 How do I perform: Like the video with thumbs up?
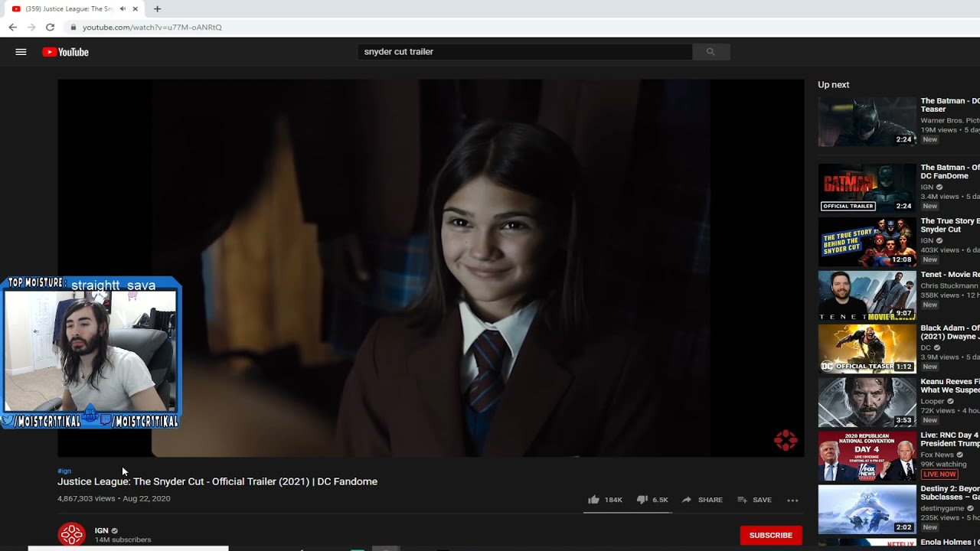[x=605, y=500]
